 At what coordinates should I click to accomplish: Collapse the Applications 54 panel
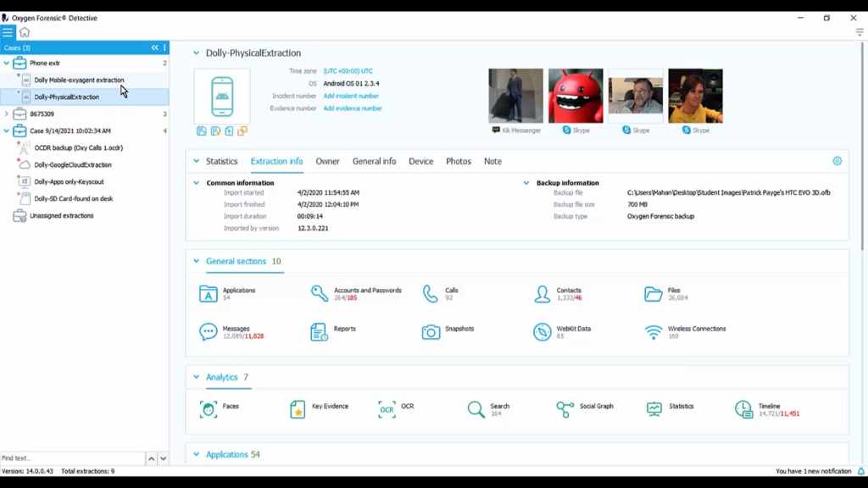pyautogui.click(x=196, y=454)
